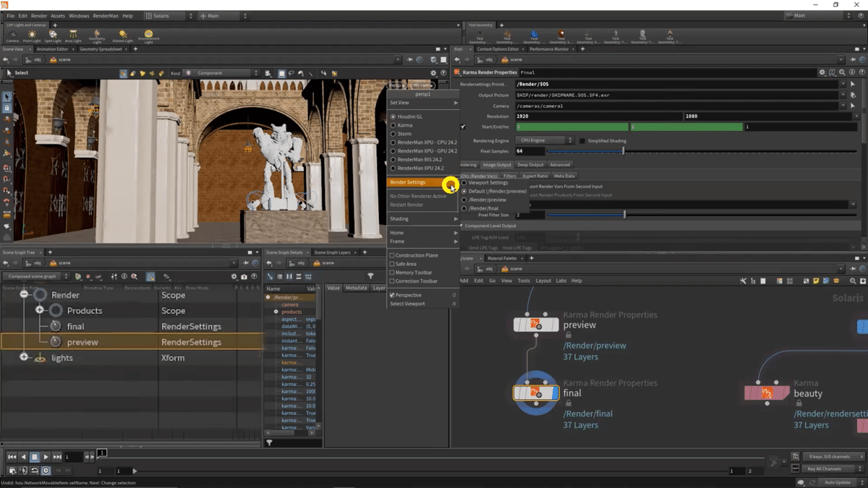The image size is (868, 488).
Task: Open the Deep Output tab
Action: tap(530, 165)
